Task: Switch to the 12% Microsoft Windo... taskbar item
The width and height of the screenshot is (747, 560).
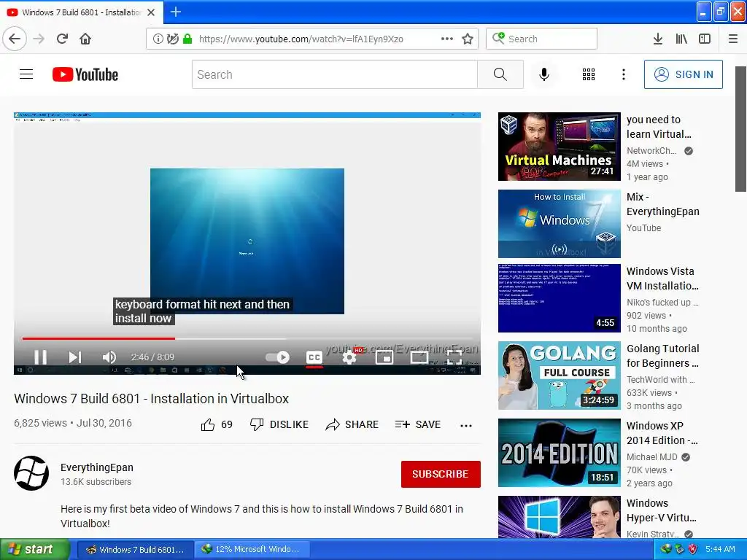Action: tap(252, 550)
